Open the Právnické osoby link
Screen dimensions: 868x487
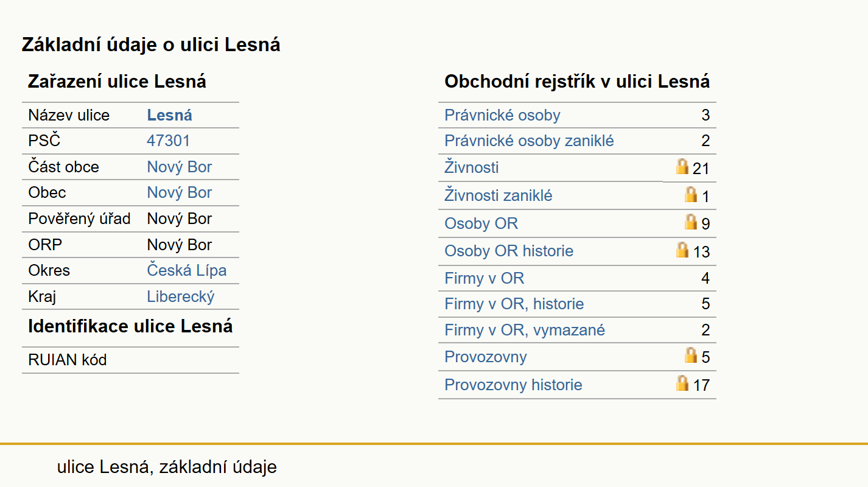coord(502,115)
